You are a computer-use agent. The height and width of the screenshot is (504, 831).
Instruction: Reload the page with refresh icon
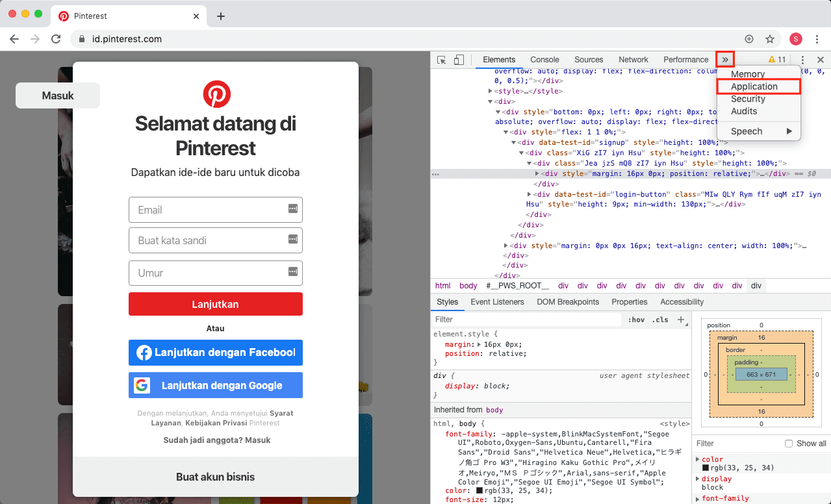(57, 39)
